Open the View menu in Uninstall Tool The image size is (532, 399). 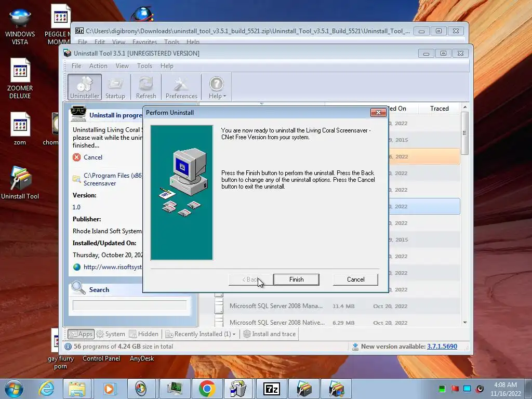pos(122,66)
